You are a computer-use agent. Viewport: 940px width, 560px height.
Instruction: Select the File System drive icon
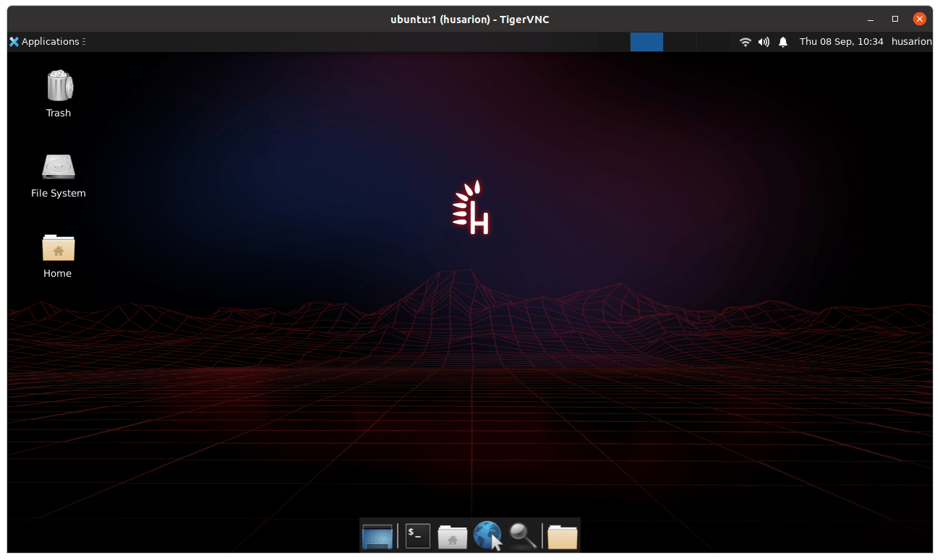tap(59, 166)
